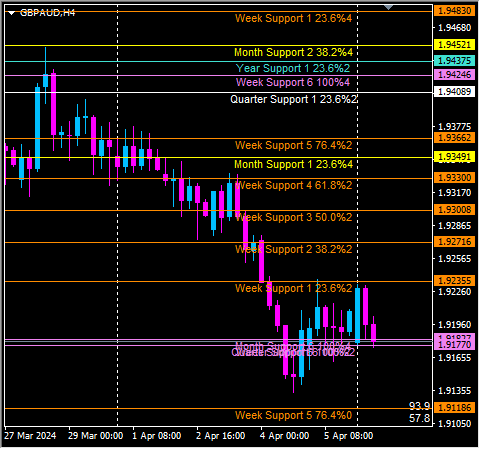
Task: Select the Week Support 3 50.0%2 label
Action: [x=293, y=217]
